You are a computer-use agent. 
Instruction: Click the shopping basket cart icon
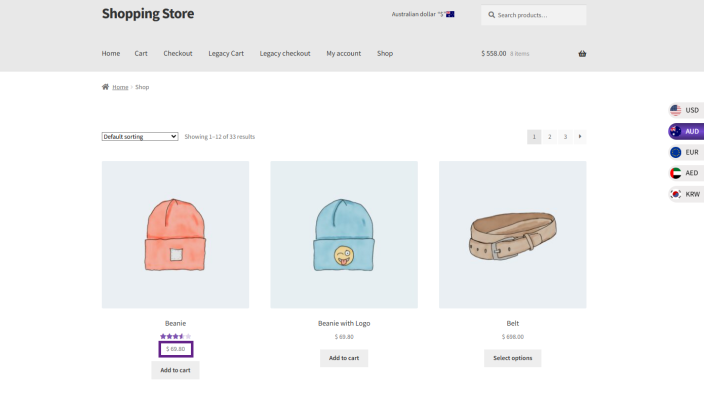pos(582,53)
